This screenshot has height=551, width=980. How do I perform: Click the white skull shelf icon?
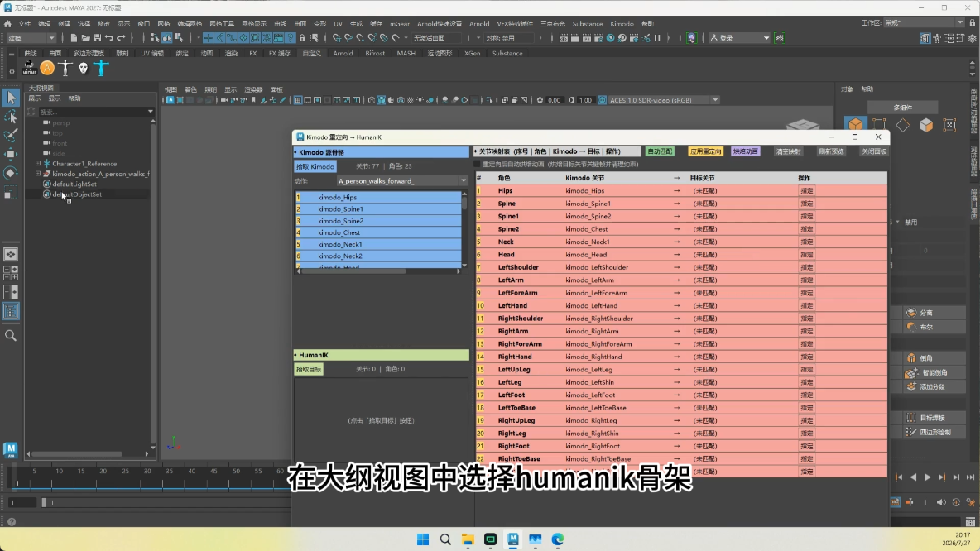pyautogui.click(x=83, y=68)
